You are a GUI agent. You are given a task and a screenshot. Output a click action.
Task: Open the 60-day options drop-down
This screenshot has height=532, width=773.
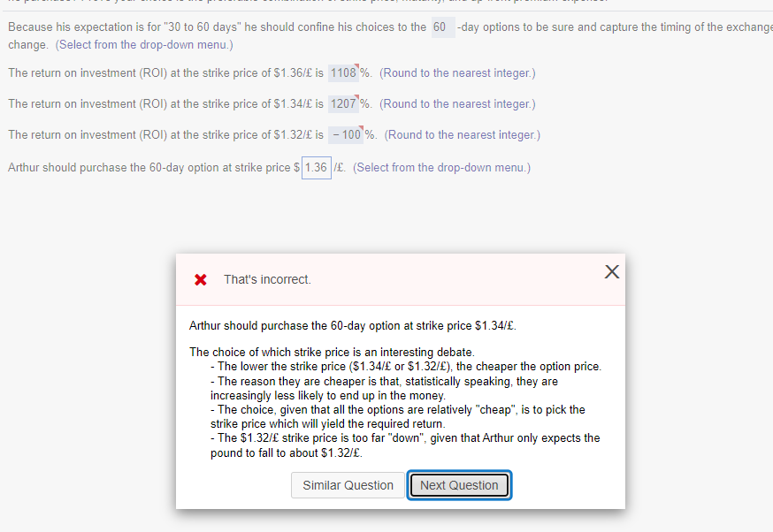click(x=443, y=27)
